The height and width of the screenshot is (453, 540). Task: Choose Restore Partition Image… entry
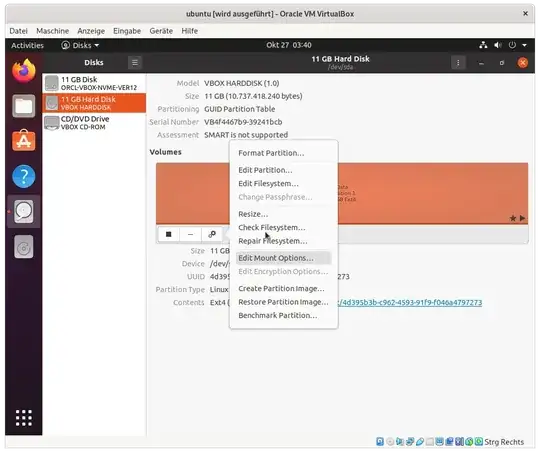click(283, 302)
